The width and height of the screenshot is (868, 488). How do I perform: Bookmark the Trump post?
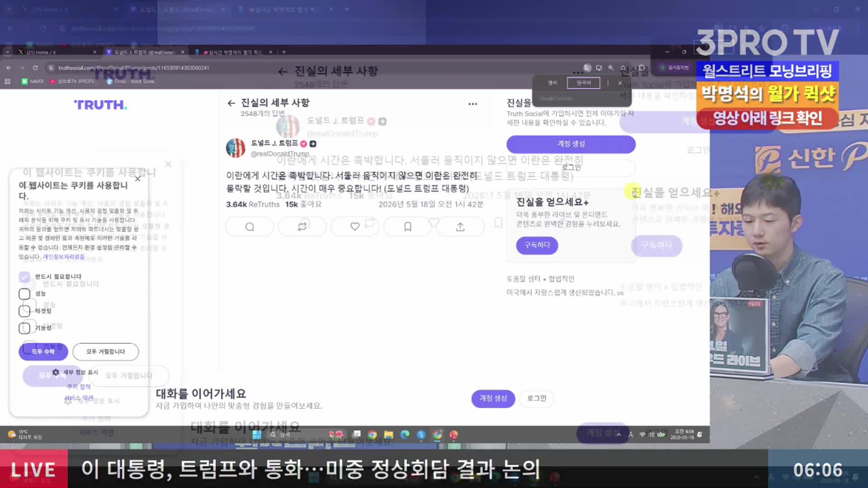408,227
